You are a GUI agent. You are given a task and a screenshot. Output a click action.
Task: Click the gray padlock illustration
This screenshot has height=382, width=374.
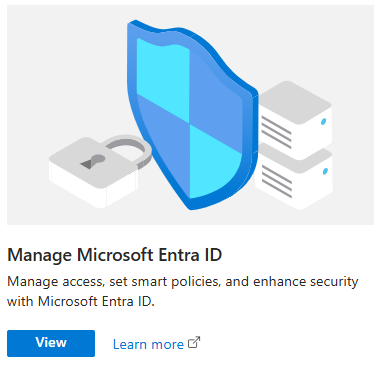tap(100, 170)
